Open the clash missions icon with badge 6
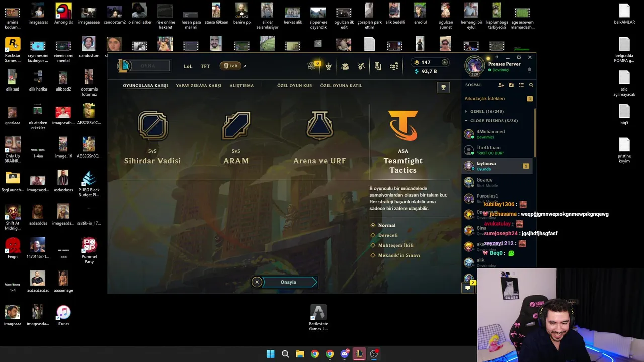The height and width of the screenshot is (362, 644). pyautogui.click(x=312, y=66)
